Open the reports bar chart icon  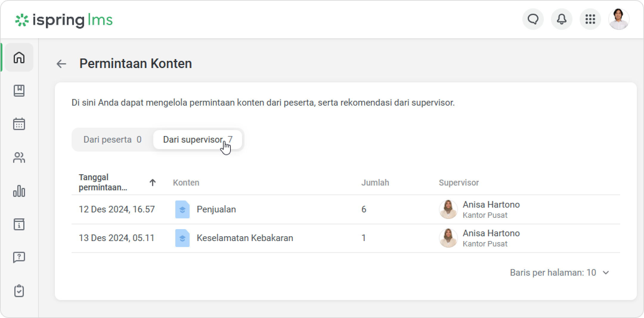click(x=19, y=191)
